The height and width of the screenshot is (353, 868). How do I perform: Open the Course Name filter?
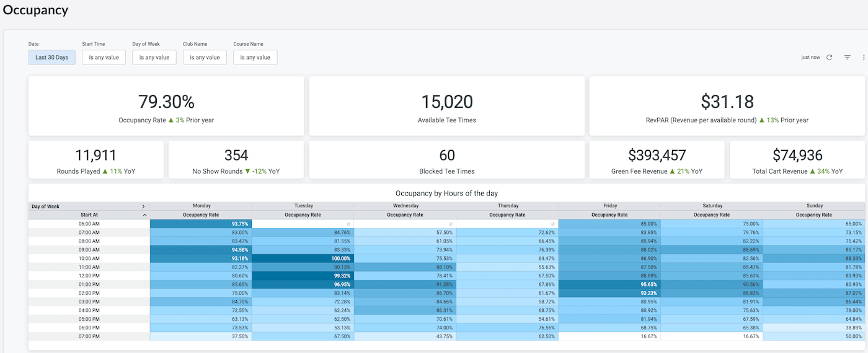(255, 57)
